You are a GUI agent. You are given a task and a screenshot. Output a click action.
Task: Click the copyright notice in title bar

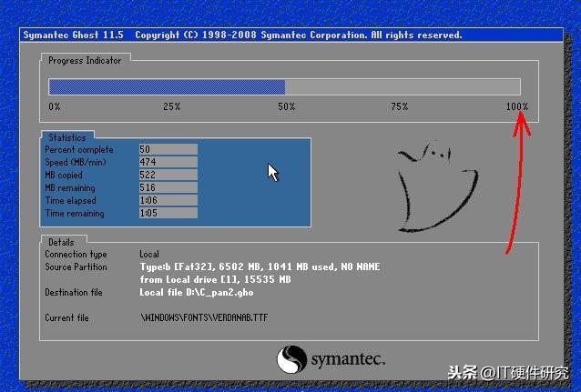point(299,35)
